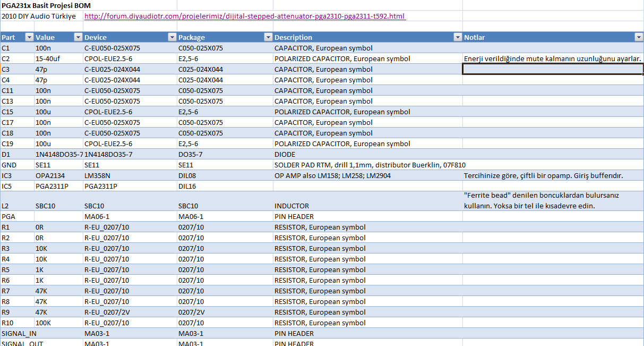Click the DIL16 package cell
Screen dimensions: 644x346
pyautogui.click(x=187, y=186)
